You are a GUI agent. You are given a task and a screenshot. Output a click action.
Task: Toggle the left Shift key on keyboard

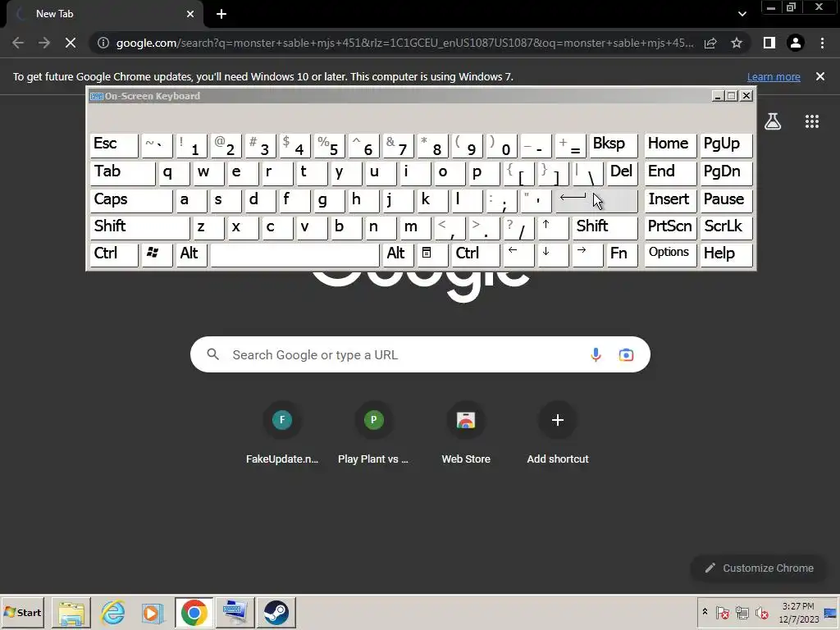pyautogui.click(x=139, y=227)
